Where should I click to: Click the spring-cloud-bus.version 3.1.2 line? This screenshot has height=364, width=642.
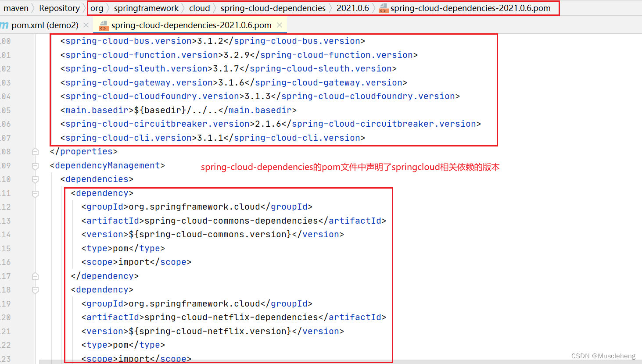(212, 41)
